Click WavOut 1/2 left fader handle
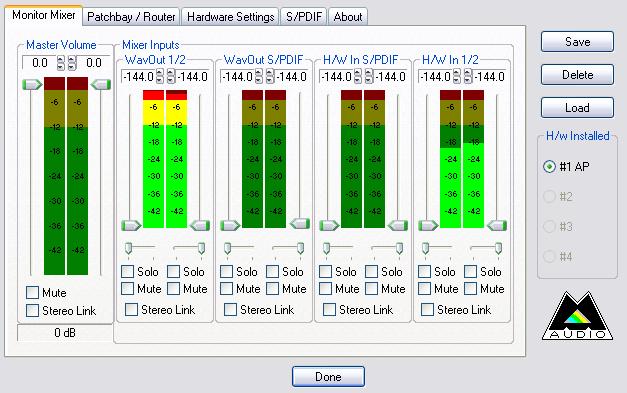Screen dimensions: 627x393 tap(131, 225)
